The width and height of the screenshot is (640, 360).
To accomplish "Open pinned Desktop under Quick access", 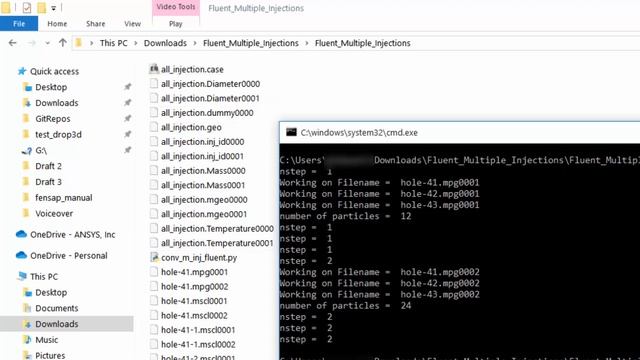I will point(51,87).
